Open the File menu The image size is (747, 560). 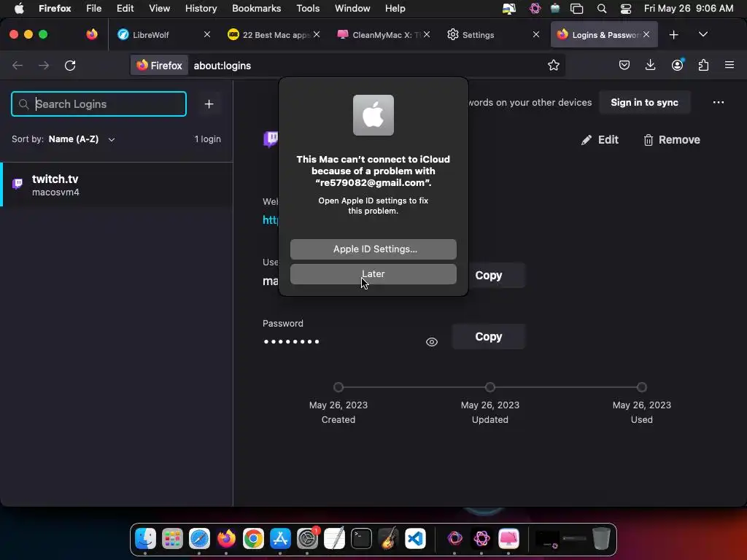tap(94, 9)
